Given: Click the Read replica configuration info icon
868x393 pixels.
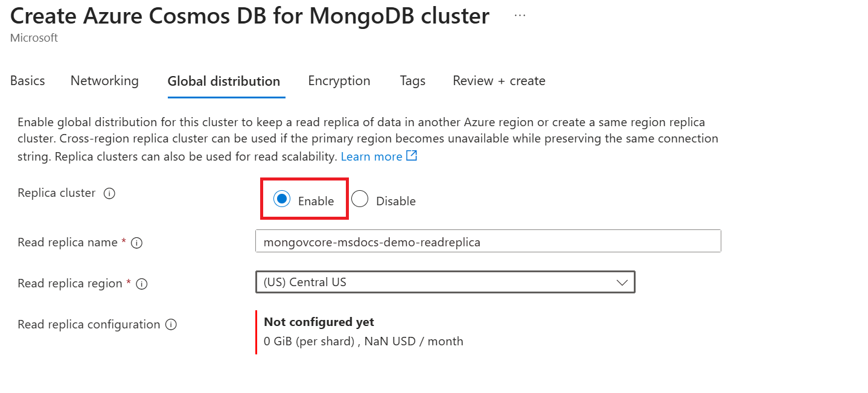Looking at the screenshot, I should click(171, 325).
